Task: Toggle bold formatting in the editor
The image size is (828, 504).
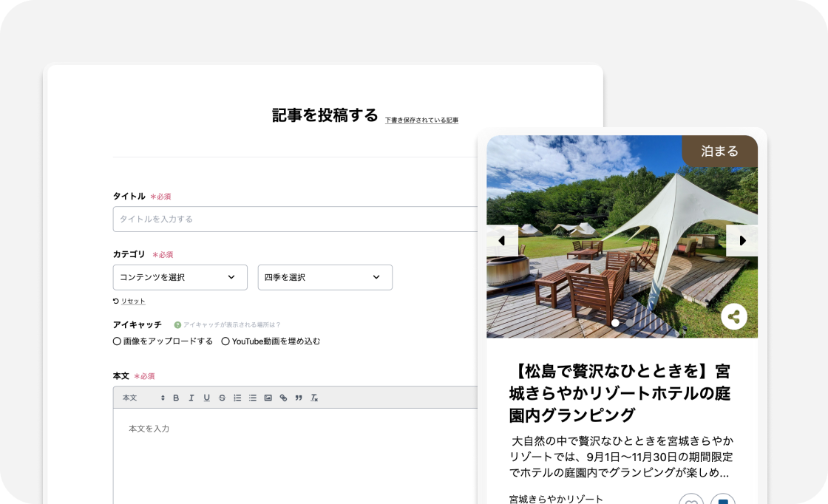Action: 175,398
